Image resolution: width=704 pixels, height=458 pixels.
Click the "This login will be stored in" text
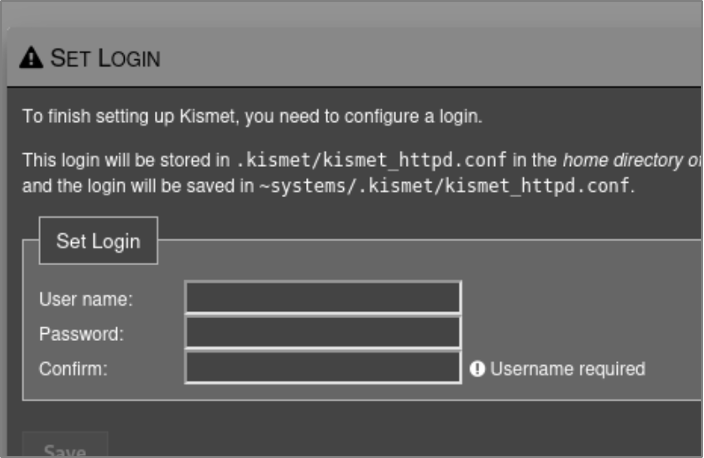pyautogui.click(x=126, y=160)
